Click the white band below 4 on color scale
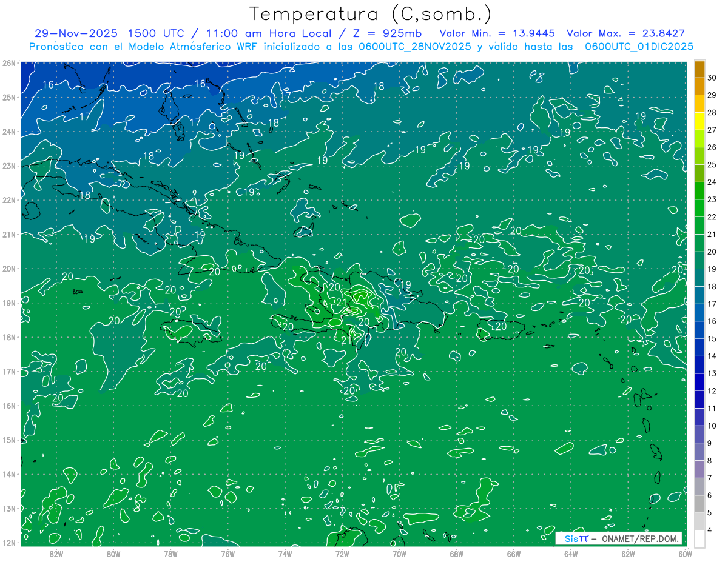This screenshot has height=562, width=728. click(x=699, y=538)
